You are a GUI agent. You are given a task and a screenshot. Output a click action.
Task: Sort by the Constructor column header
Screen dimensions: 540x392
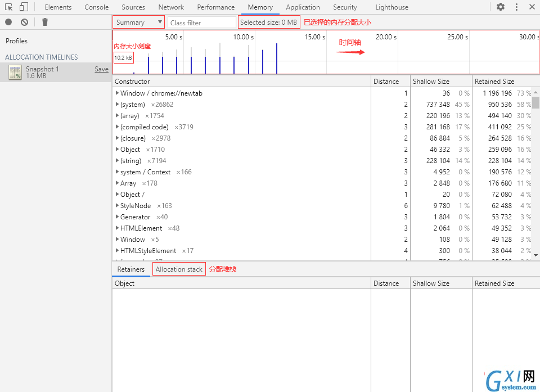241,82
